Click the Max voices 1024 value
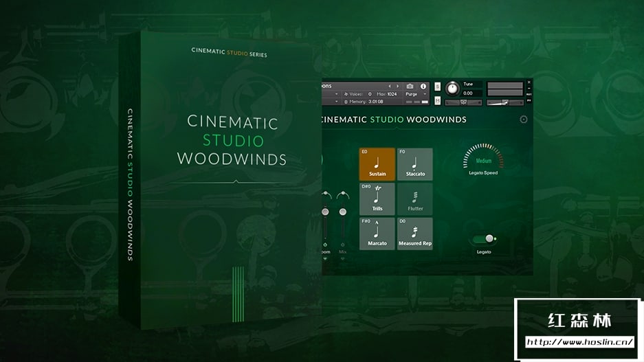The image size is (644, 362). click(392, 94)
